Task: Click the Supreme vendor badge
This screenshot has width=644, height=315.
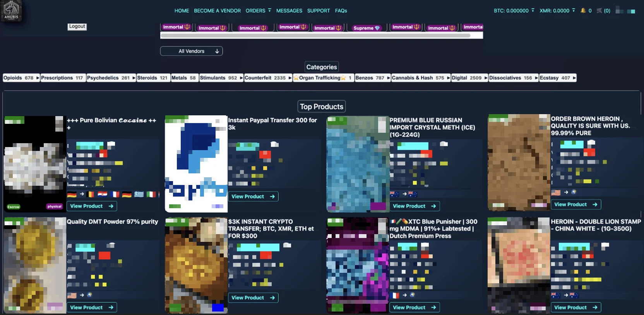Action: [x=367, y=28]
